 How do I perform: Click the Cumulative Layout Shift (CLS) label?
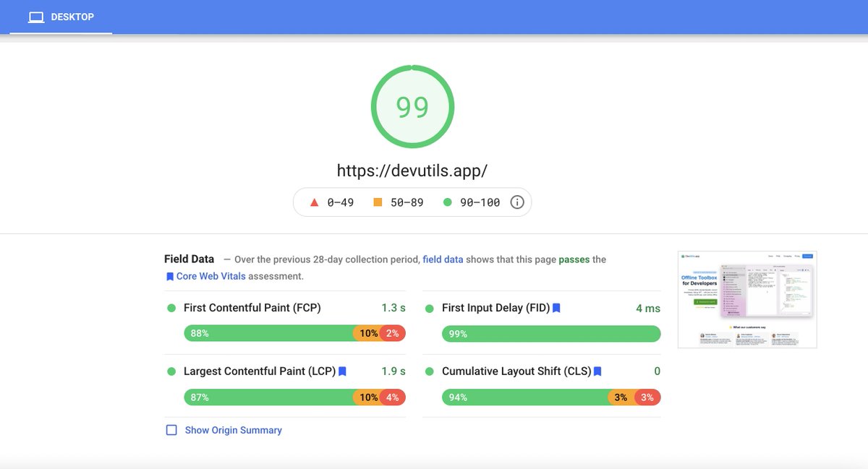point(516,371)
